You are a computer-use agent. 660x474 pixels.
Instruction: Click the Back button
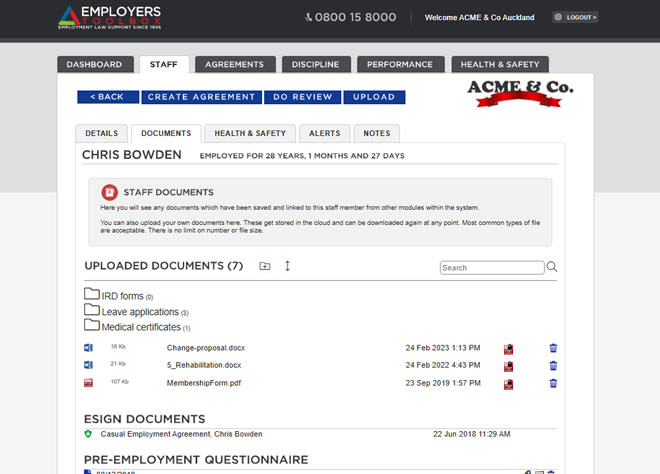pos(107,97)
